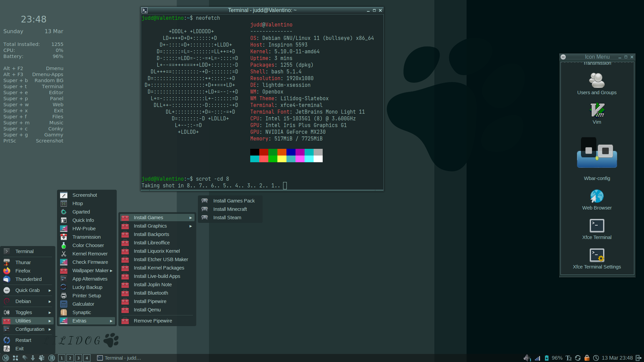The image size is (644, 362).
Task: Launch Thunar from main menu
Action: coord(28,262)
